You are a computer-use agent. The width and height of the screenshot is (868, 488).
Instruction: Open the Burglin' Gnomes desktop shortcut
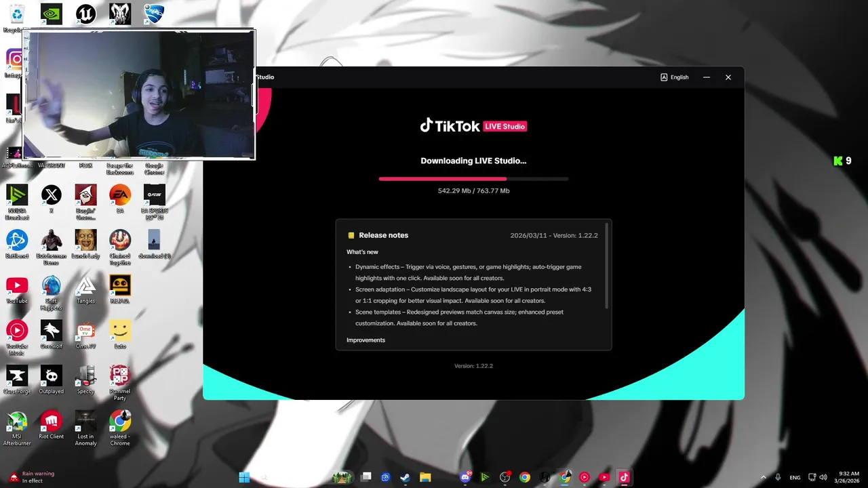click(x=85, y=202)
